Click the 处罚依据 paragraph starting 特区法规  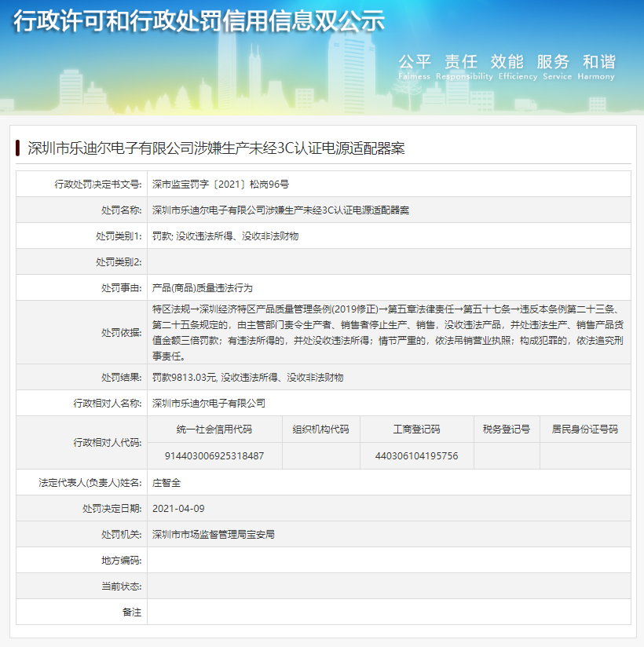(388, 333)
